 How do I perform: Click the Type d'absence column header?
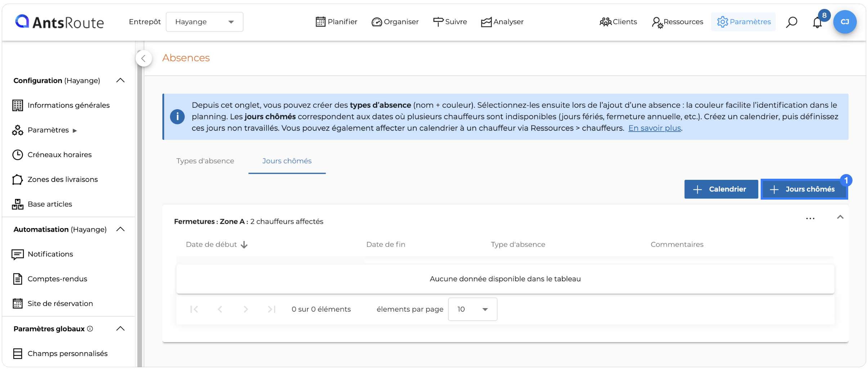click(518, 245)
